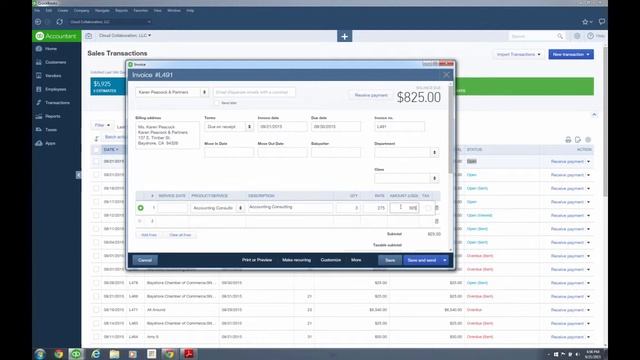Open Help in the top right

[596, 36]
